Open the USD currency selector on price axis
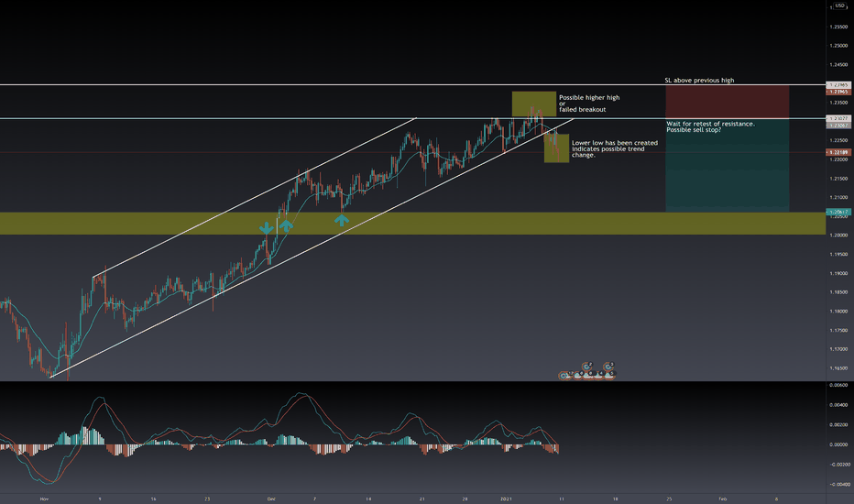Image resolution: width=854 pixels, height=504 pixels. [840, 5]
